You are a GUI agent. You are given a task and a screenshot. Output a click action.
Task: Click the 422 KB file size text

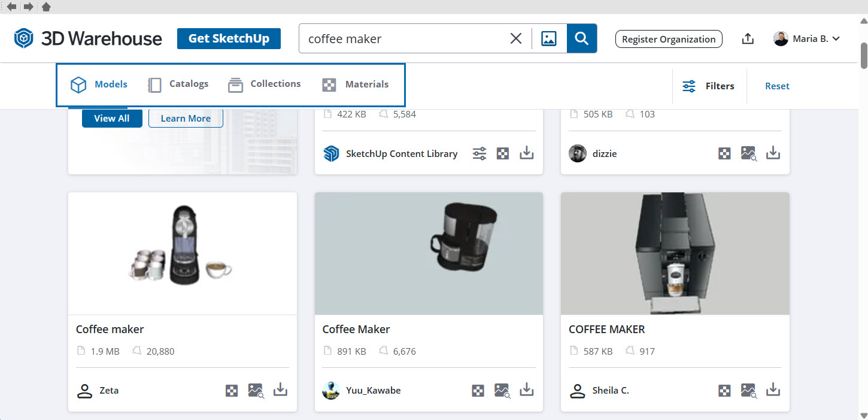(x=351, y=114)
